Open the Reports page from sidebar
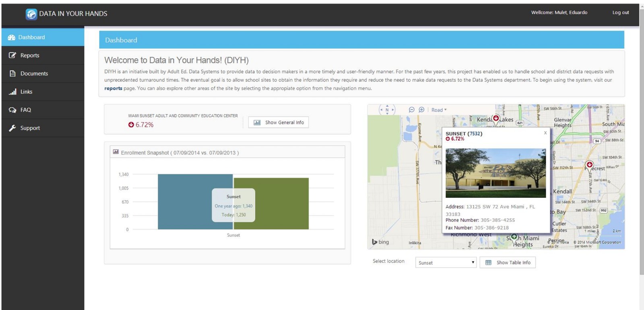This screenshot has height=310, width=644. 30,55
